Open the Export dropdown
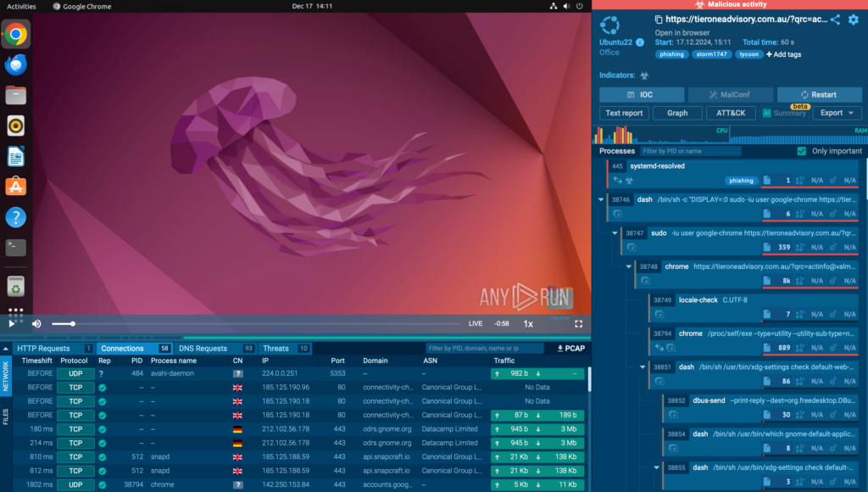The image size is (868, 492). point(837,113)
